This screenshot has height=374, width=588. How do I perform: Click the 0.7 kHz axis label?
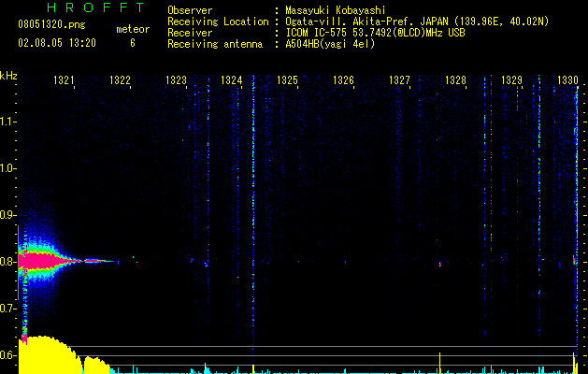[7, 309]
